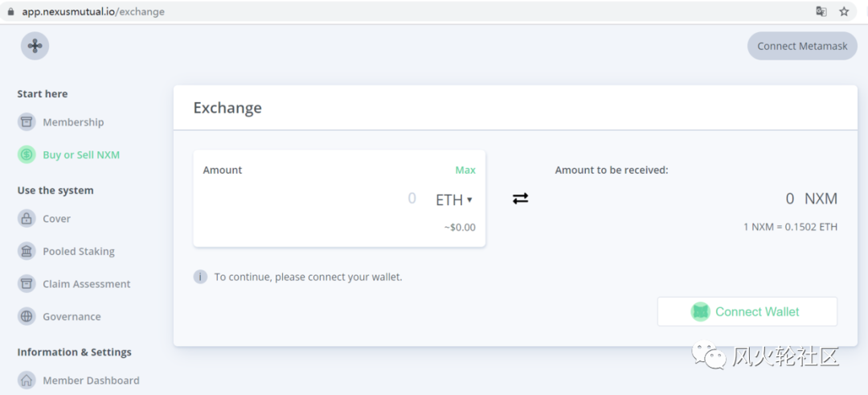Go to the Governance menu item

coord(72,317)
